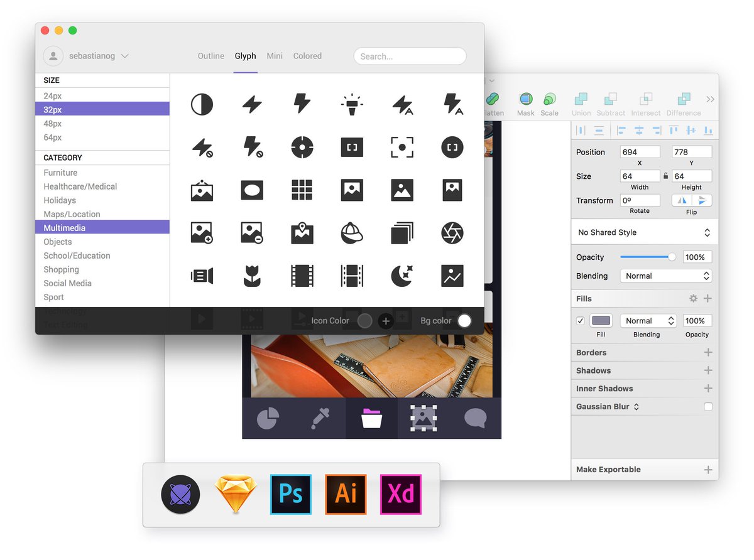Switch to the Mini tab

pyautogui.click(x=275, y=56)
